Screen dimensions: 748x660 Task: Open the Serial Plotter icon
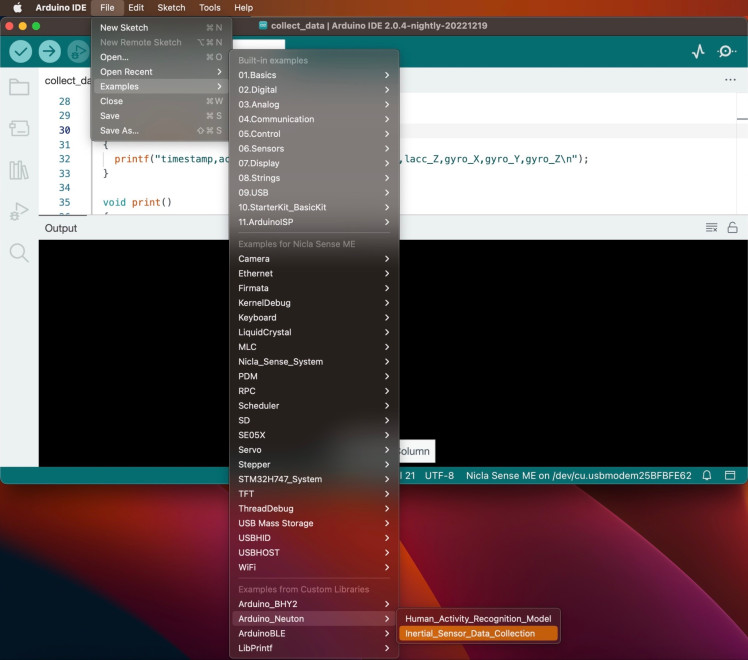(x=698, y=52)
